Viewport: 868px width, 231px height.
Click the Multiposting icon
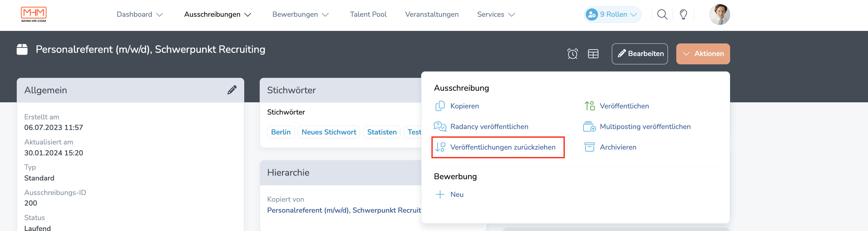pos(589,126)
